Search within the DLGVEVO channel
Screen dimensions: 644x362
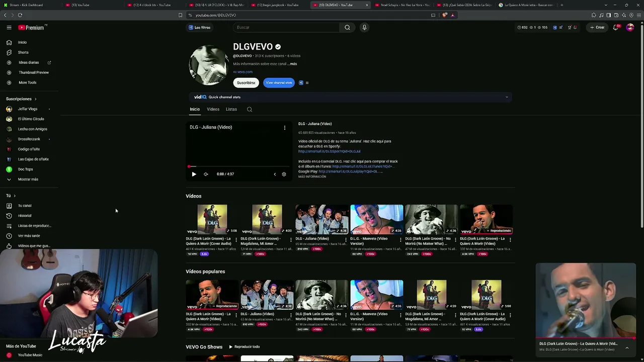250,109
